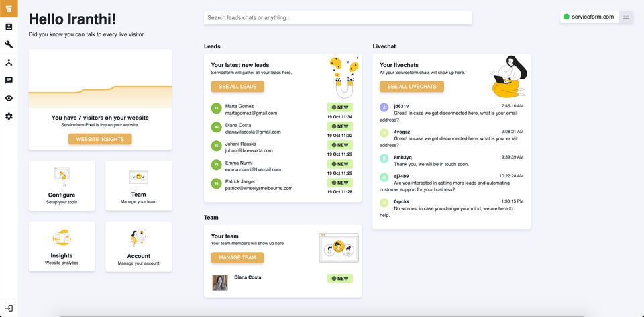Screen dimensions: 644x317
Task: Open the Insights website analytics tile
Action: (x=62, y=246)
